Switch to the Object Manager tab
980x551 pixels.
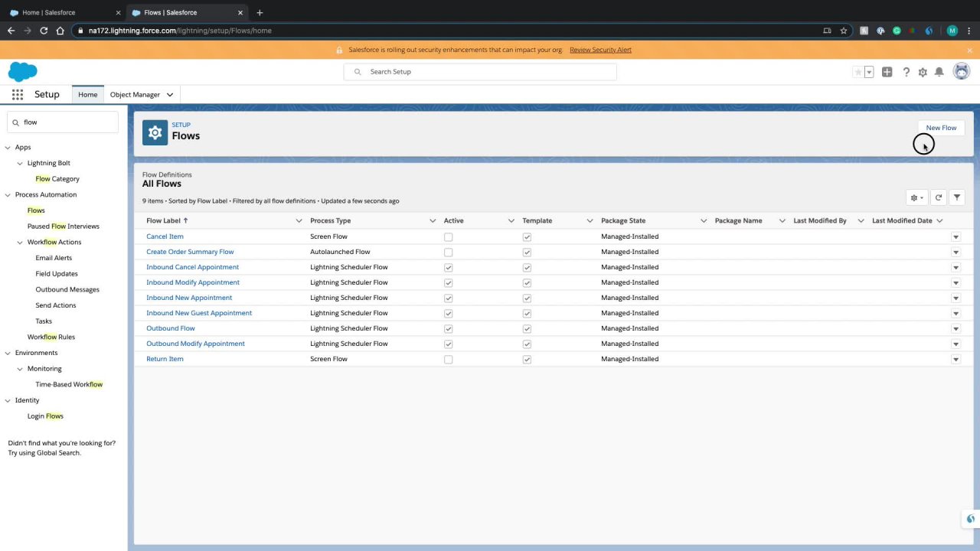coord(135,95)
